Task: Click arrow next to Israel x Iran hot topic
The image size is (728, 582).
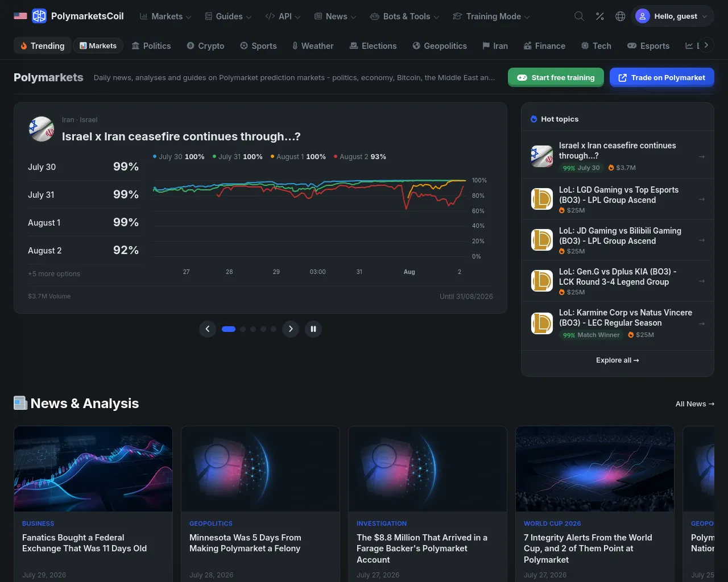Action: pos(702,156)
